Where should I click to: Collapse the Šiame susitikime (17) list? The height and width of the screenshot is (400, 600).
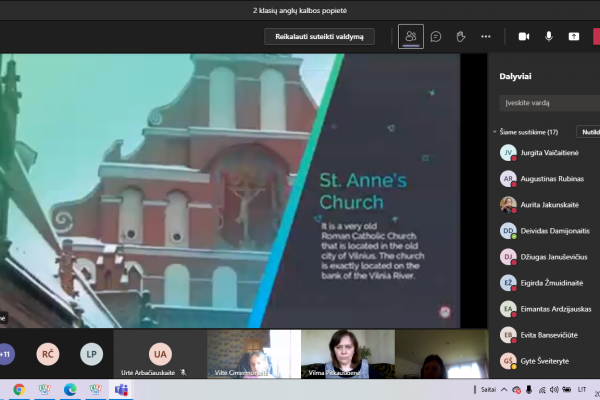(495, 132)
